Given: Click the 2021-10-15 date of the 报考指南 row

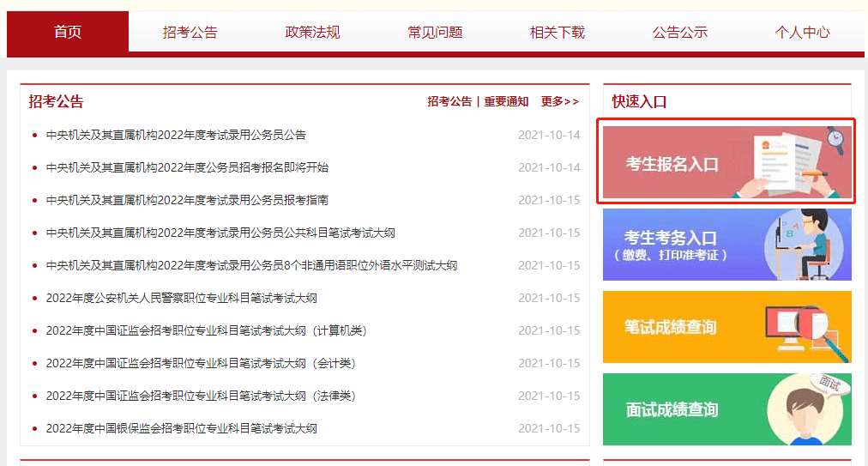Looking at the screenshot, I should pos(549,200).
